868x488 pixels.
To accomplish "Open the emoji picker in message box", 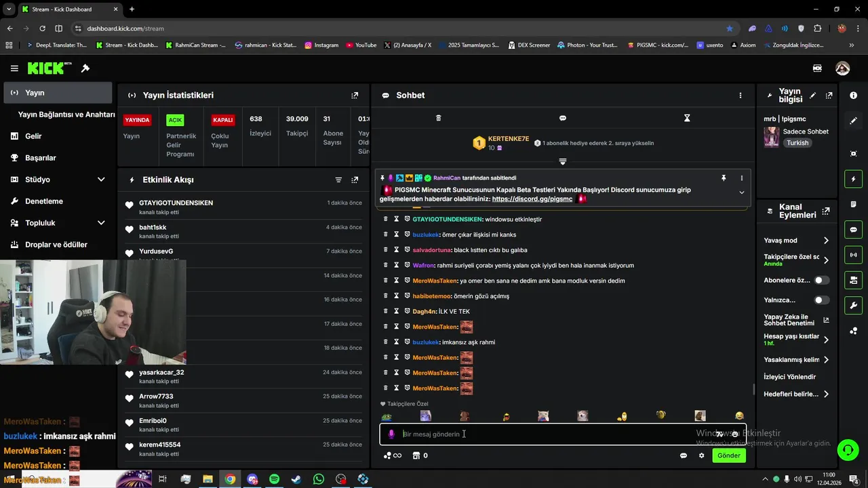I will (x=734, y=434).
